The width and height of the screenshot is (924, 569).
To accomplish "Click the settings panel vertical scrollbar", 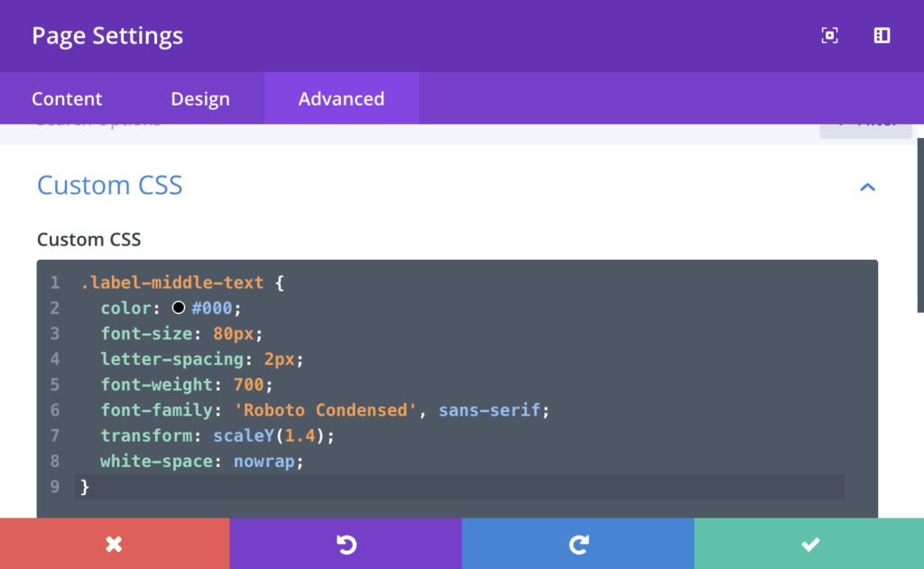I will tap(920, 225).
